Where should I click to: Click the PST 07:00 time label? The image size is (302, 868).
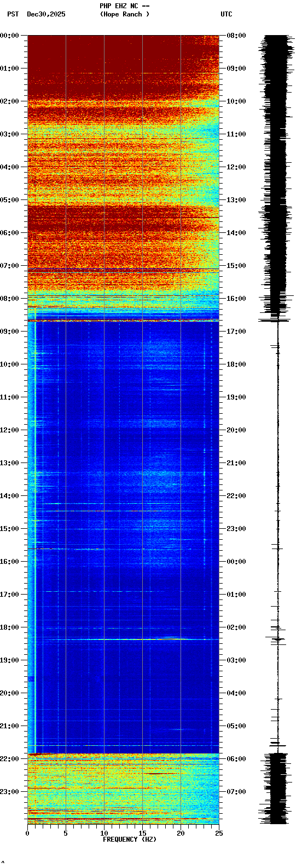[10, 266]
